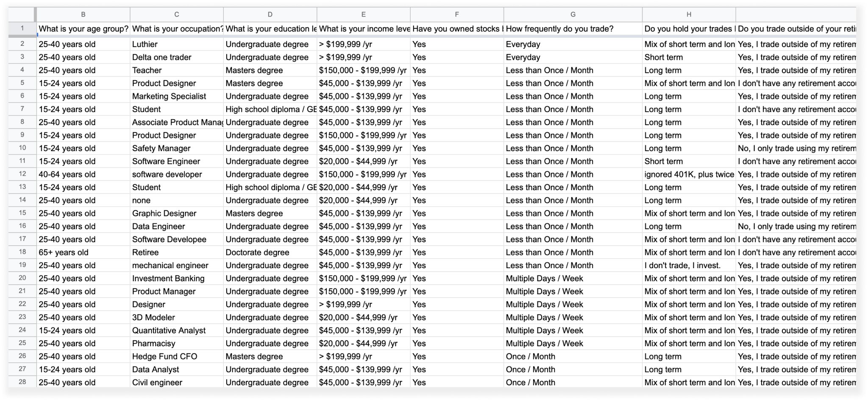The image size is (868, 401).
Task: Click the 'Luthier' occupation cell
Action: click(x=177, y=44)
